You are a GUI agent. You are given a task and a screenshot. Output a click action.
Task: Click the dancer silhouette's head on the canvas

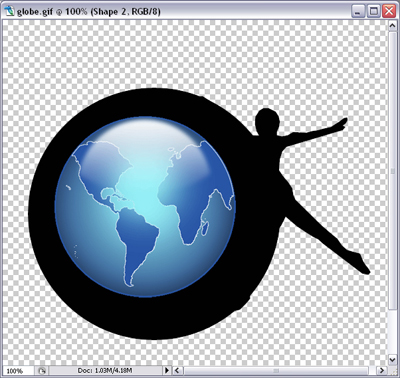pyautogui.click(x=267, y=122)
